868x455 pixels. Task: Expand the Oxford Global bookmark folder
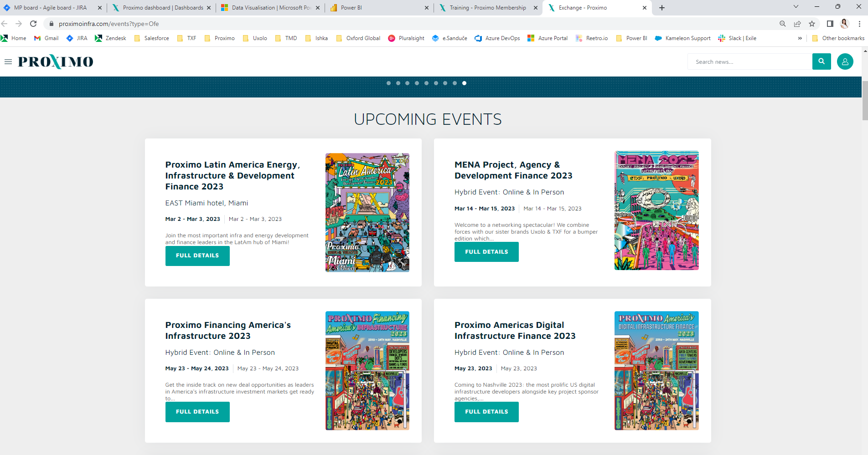[x=358, y=38]
